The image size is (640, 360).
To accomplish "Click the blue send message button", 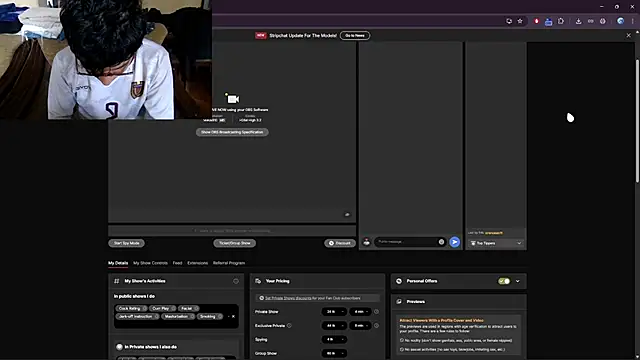I will tap(455, 242).
